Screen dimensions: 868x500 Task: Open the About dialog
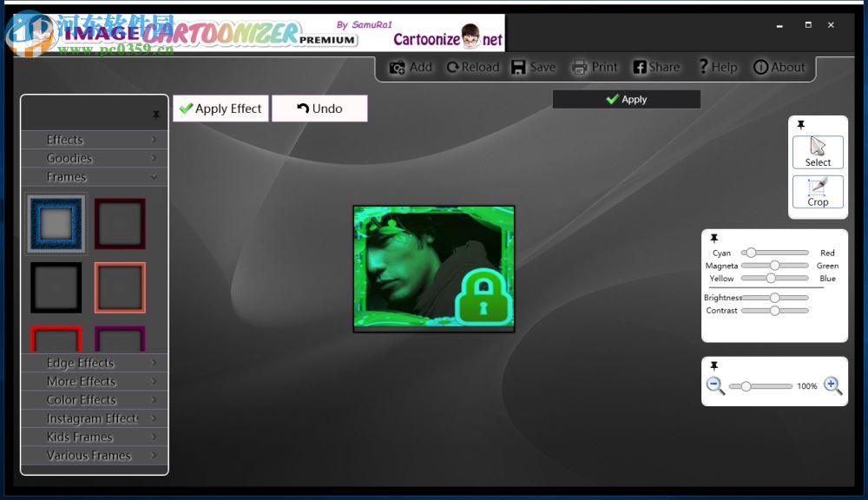779,68
